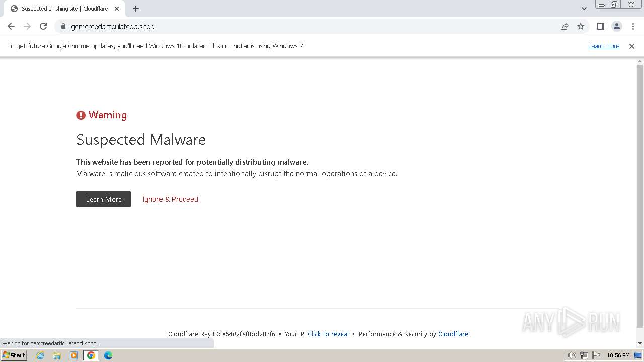Open the Chrome three-dot menu

click(633, 26)
